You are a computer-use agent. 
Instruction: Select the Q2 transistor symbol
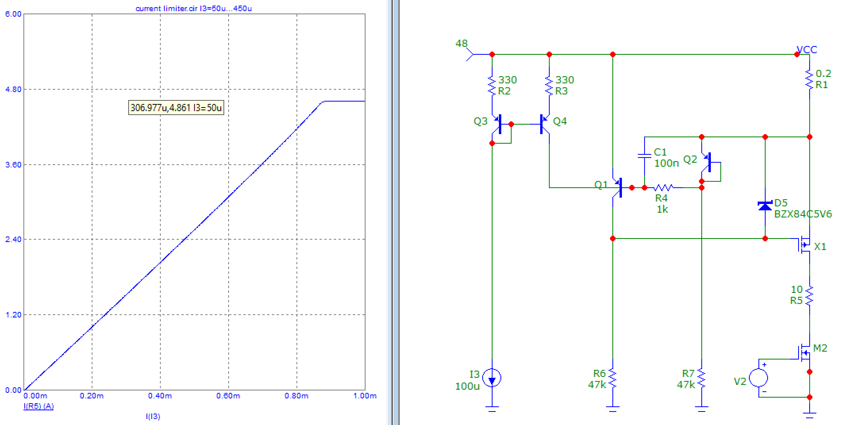706,162
